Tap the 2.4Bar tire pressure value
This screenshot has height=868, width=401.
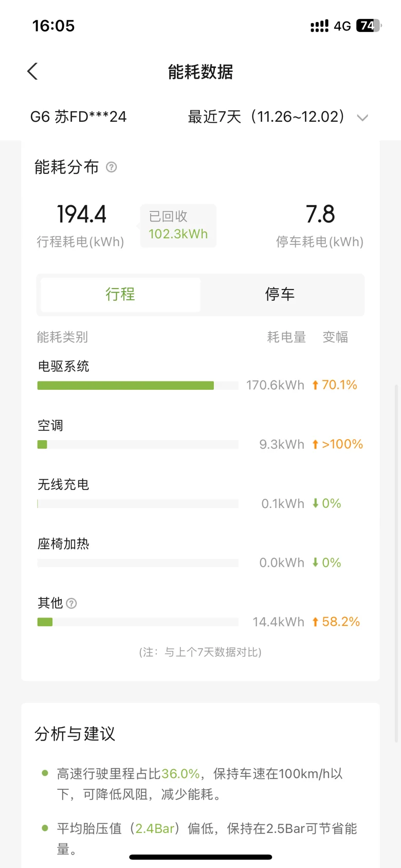pyautogui.click(x=155, y=828)
